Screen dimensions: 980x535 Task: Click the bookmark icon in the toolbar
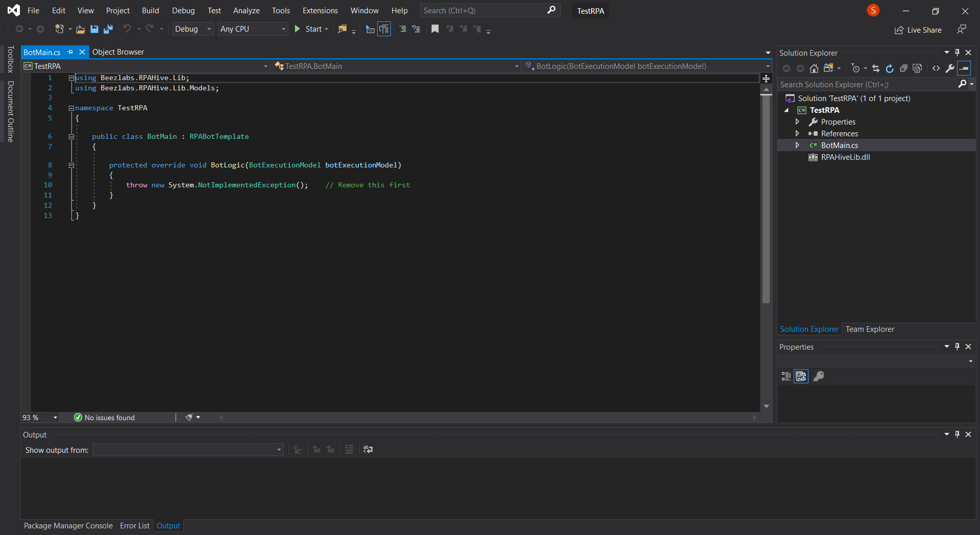435,29
